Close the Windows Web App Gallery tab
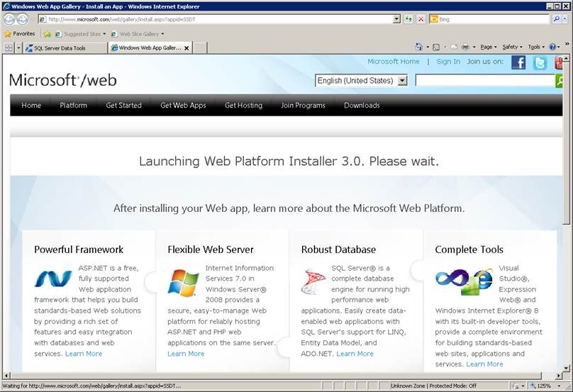The height and width of the screenshot is (392, 573). (x=187, y=48)
